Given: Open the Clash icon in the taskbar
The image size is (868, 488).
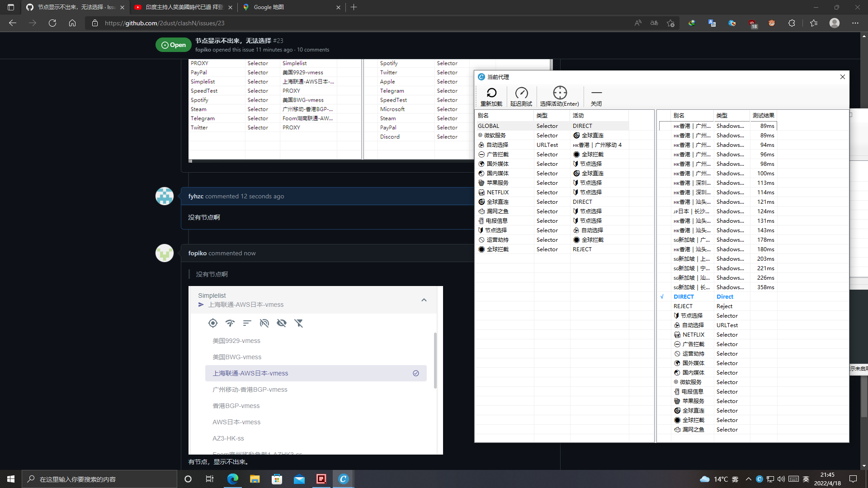Looking at the screenshot, I should click(343, 479).
